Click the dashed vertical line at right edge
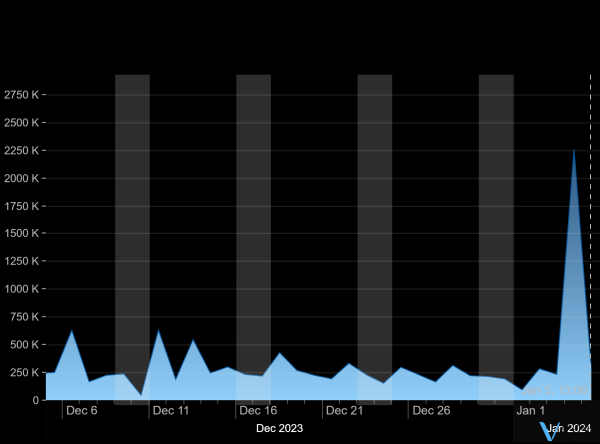Screen dimensions: 600x444 pos(590,200)
